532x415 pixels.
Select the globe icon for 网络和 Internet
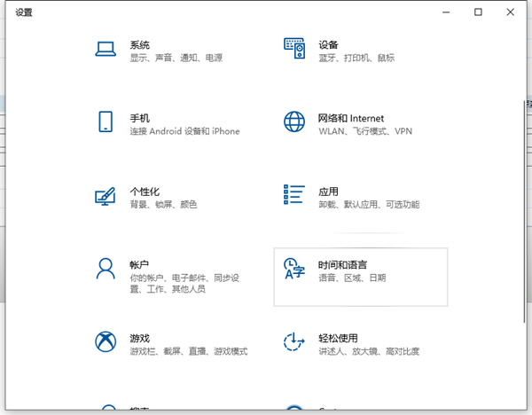pyautogui.click(x=293, y=122)
